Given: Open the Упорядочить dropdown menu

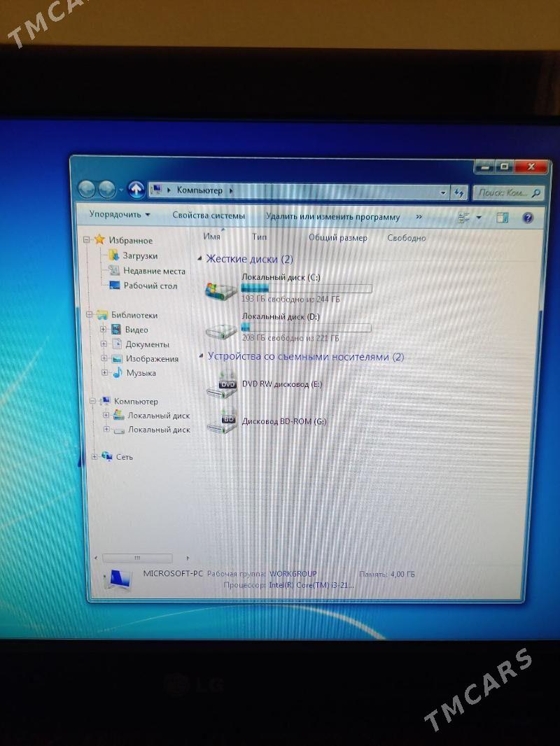Looking at the screenshot, I should (119, 216).
